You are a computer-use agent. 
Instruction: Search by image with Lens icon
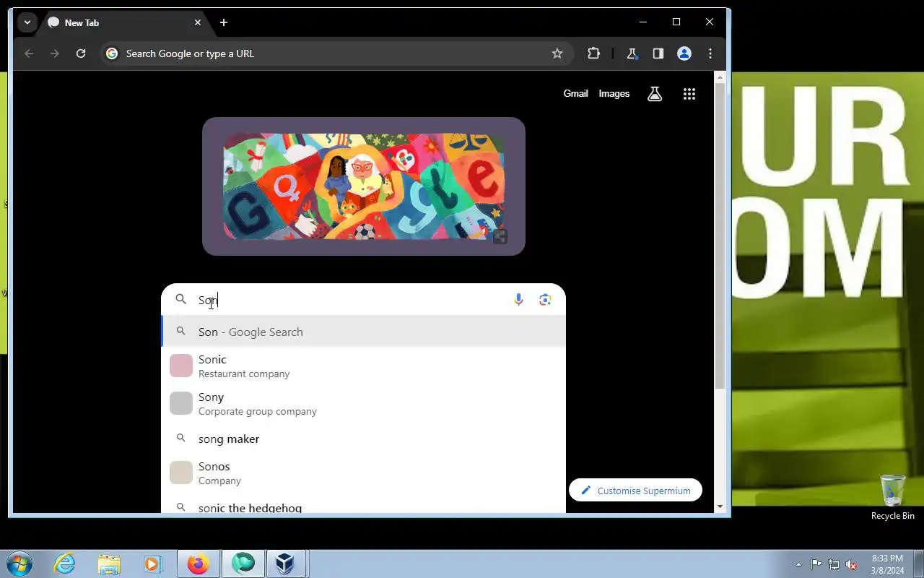pyautogui.click(x=545, y=300)
